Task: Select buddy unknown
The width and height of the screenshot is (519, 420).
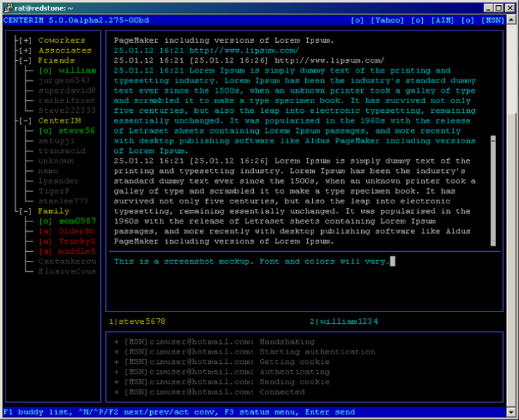Action: coord(56,161)
